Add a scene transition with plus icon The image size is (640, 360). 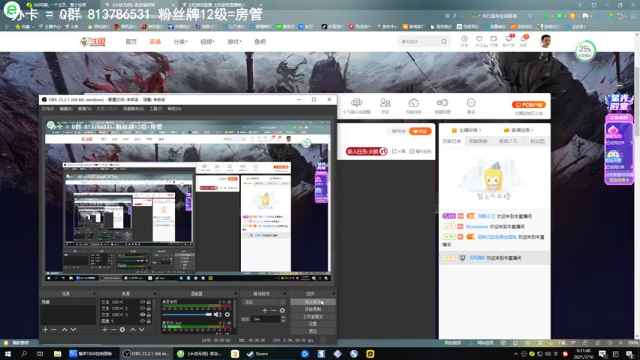point(264,311)
